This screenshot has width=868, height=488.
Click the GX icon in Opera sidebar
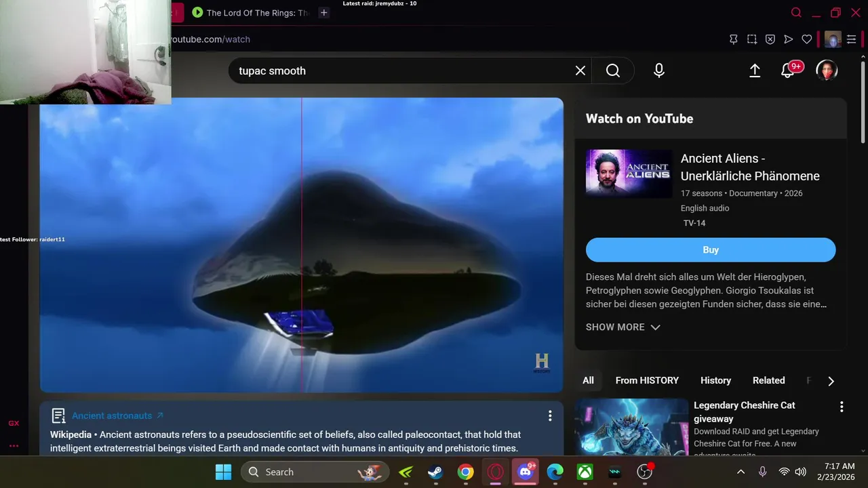[x=14, y=424]
